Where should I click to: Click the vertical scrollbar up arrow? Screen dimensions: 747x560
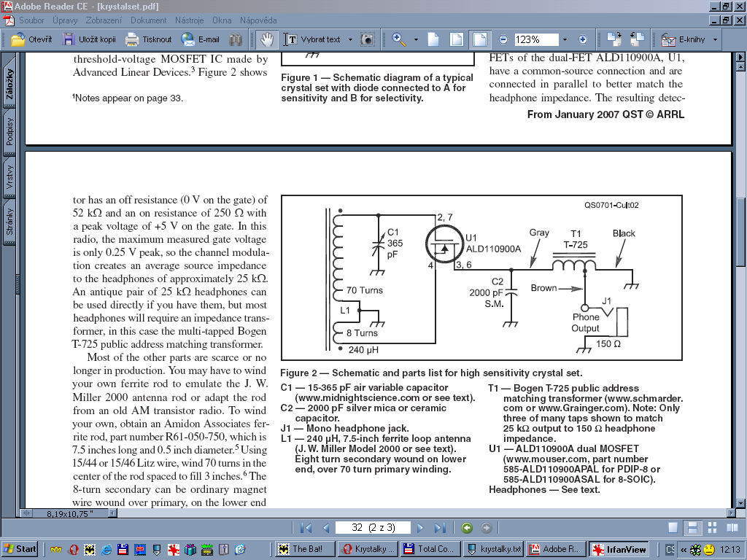point(740,67)
